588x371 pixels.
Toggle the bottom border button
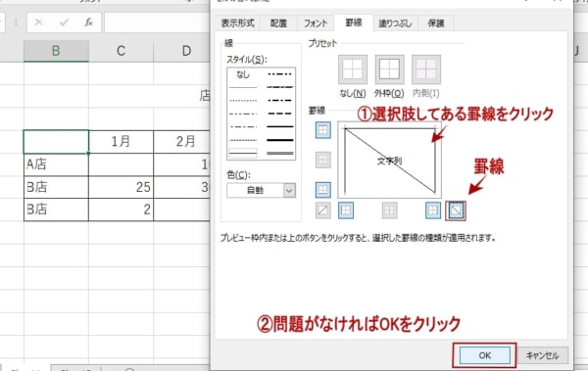pos(322,190)
